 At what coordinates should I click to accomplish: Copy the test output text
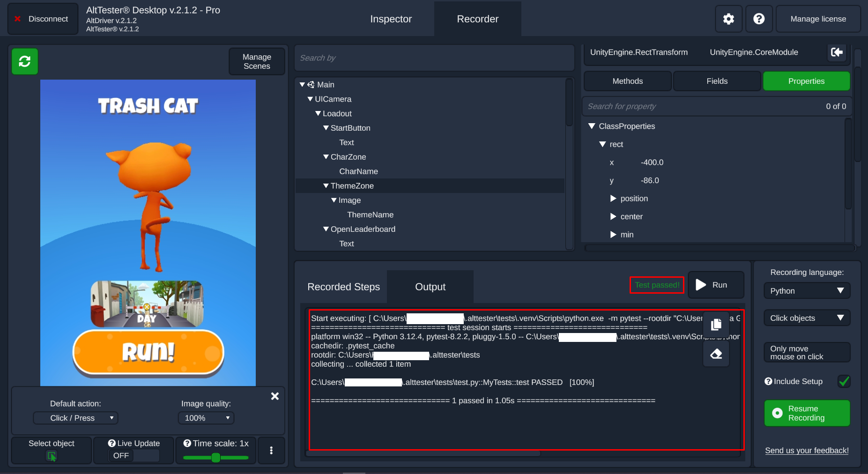(715, 325)
